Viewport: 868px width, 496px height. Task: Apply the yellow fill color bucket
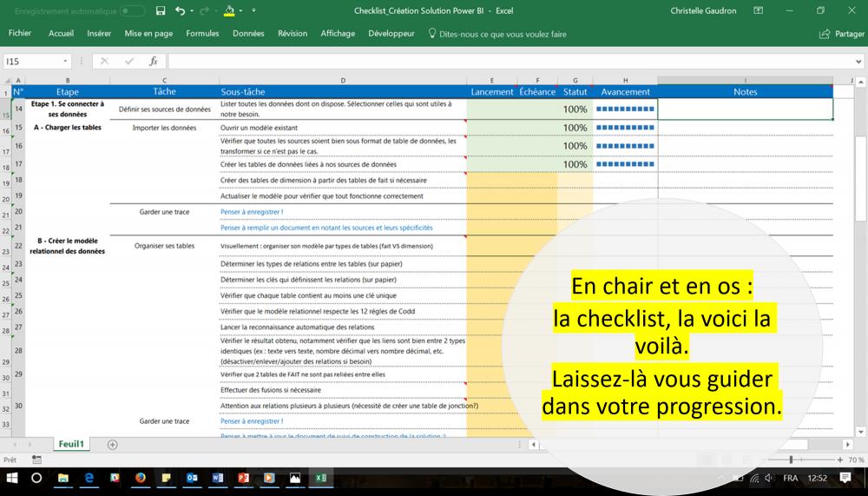coord(229,10)
